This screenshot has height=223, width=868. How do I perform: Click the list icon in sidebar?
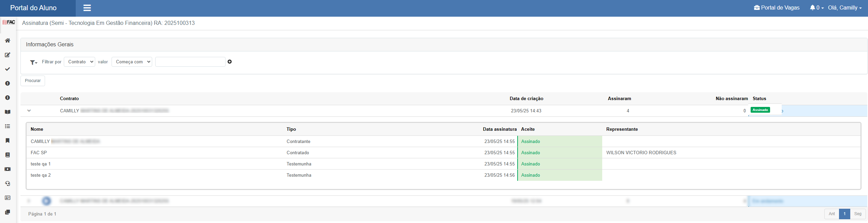[x=8, y=126]
